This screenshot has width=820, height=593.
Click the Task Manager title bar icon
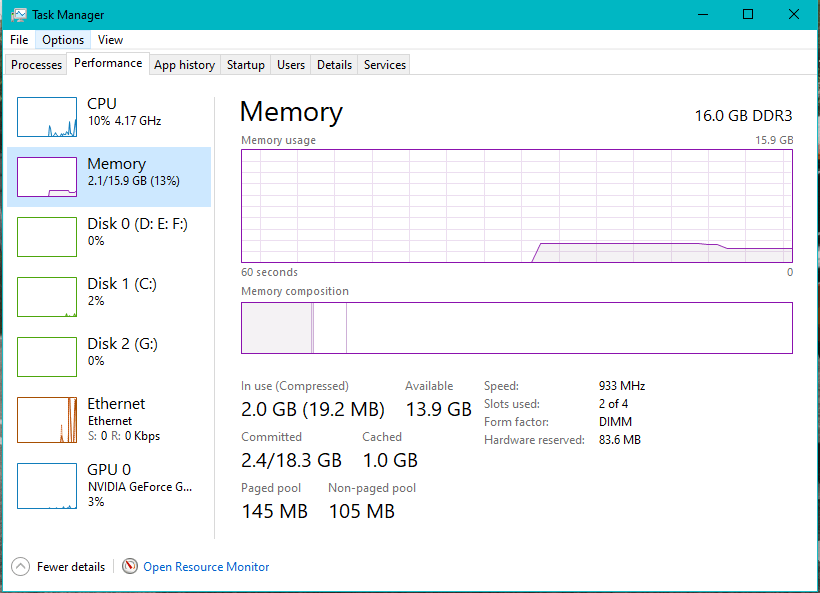point(19,15)
